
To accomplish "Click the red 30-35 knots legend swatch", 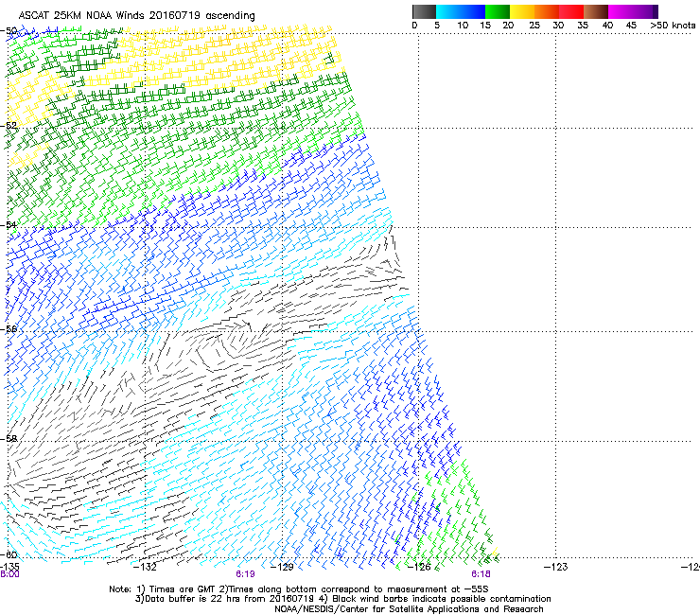I will pyautogui.click(x=571, y=11).
